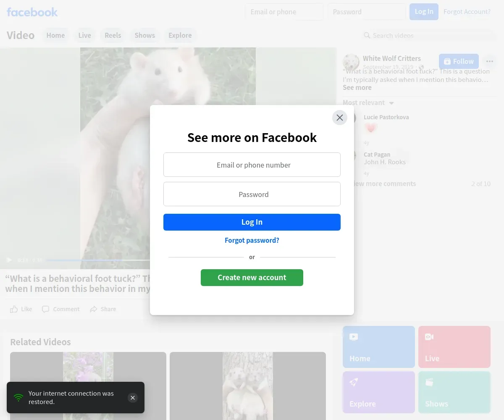Click the Related Videos heading
The width and height of the screenshot is (504, 420).
click(x=40, y=342)
